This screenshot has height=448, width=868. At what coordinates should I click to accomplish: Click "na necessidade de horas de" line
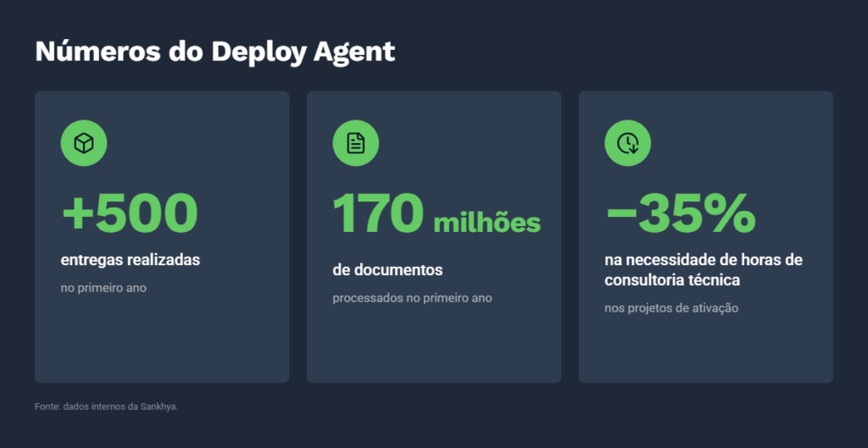point(703,260)
